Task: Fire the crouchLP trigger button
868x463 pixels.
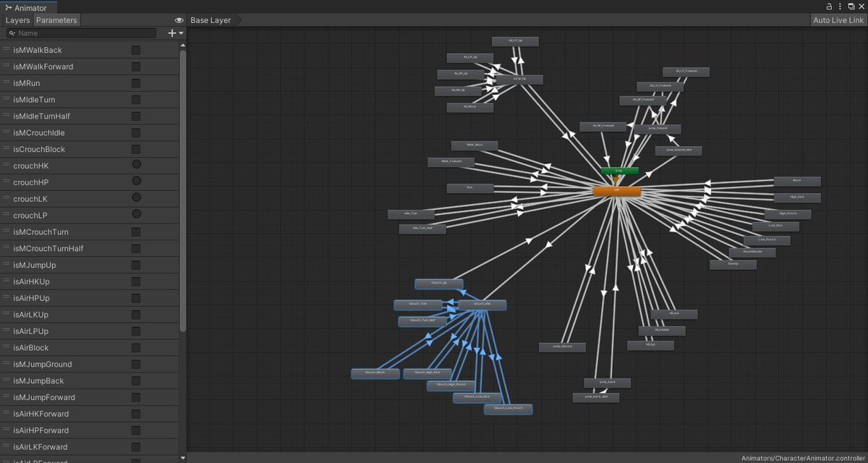Action: (x=136, y=216)
